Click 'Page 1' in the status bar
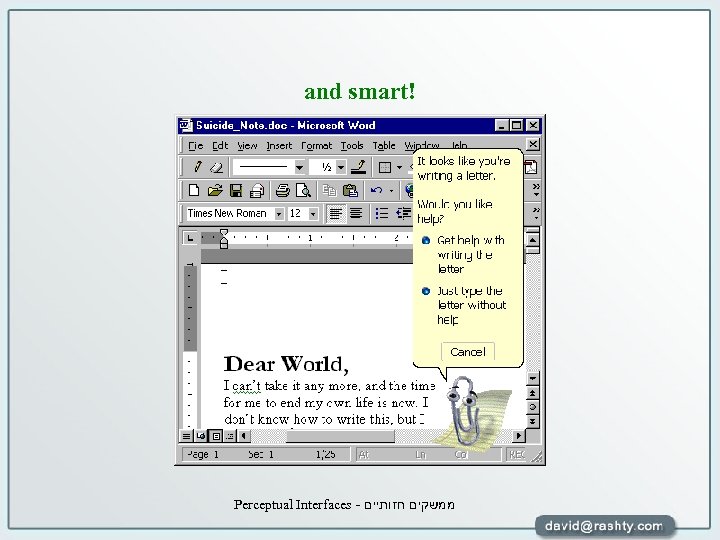Screen dimensions: 720x540 202,454
